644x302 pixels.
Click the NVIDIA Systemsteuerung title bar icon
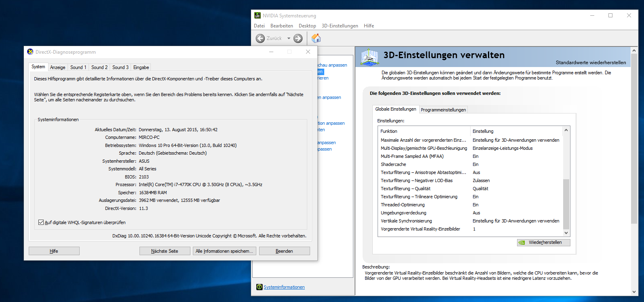tap(258, 15)
